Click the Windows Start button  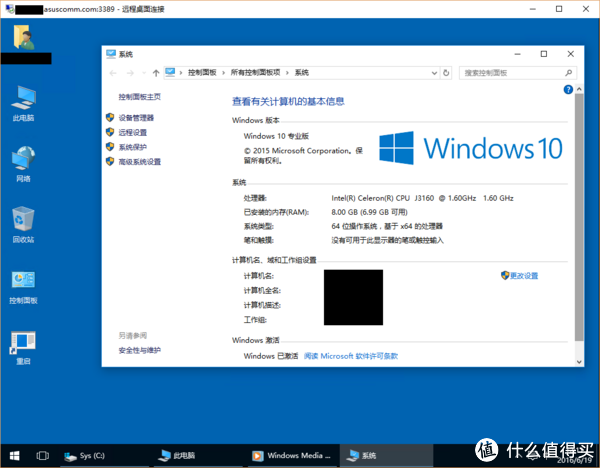(15, 455)
